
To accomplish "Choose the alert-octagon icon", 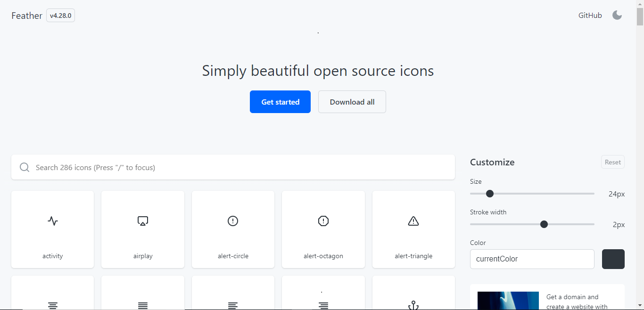I will point(323,229).
